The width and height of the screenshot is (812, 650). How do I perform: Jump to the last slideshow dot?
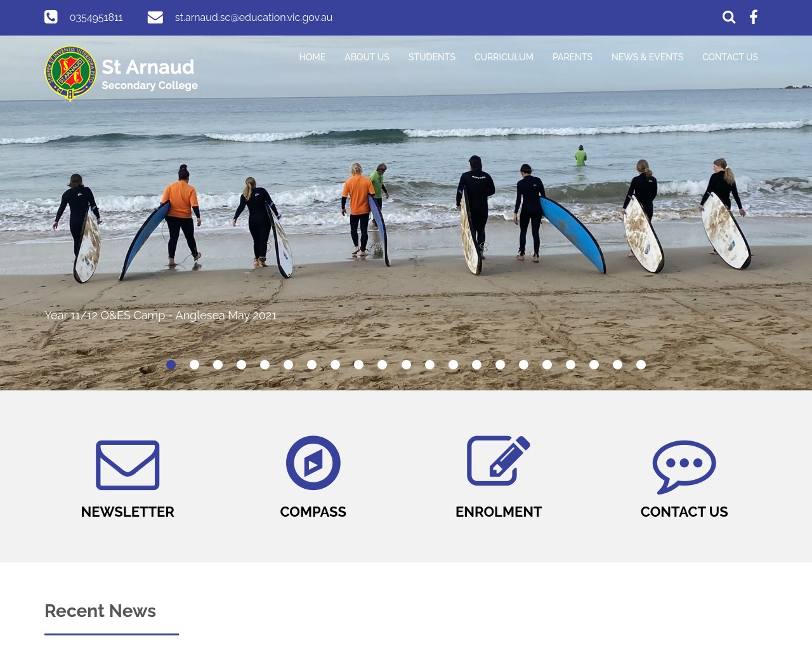[x=641, y=364]
